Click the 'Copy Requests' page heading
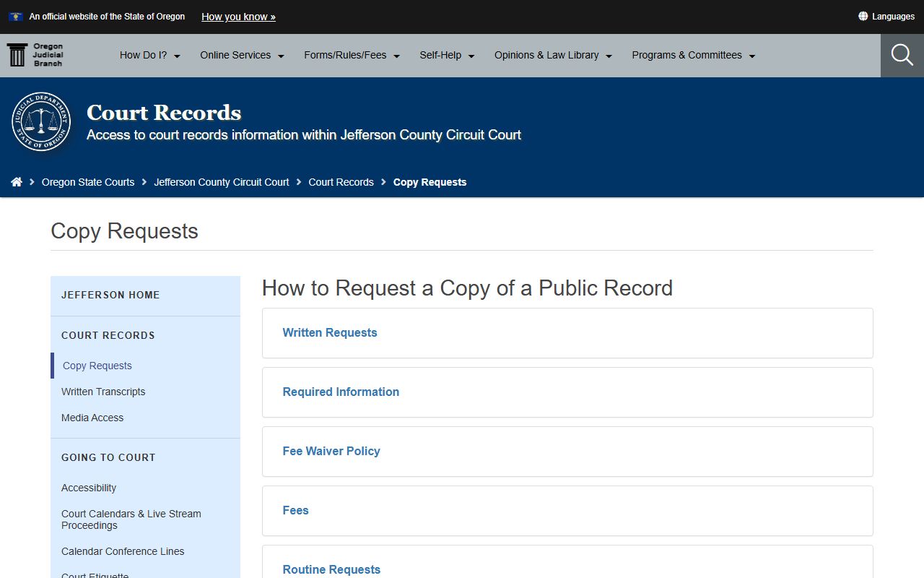The image size is (924, 578). pos(124,231)
